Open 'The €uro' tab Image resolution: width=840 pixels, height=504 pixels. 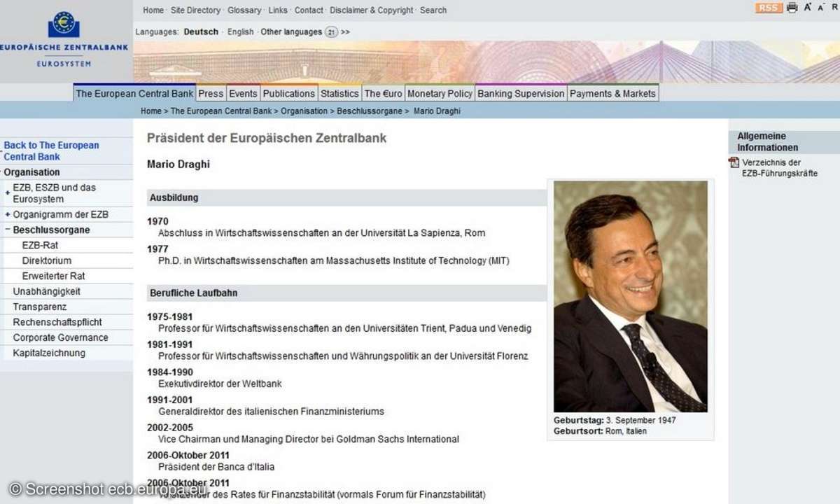pyautogui.click(x=384, y=93)
